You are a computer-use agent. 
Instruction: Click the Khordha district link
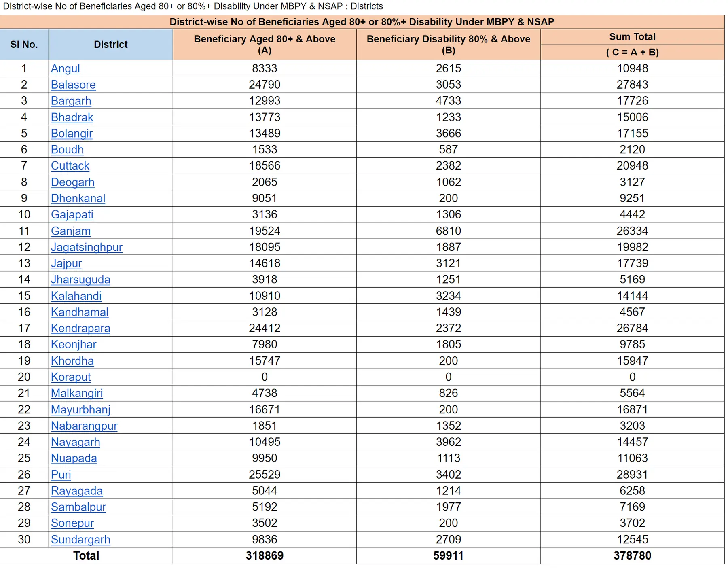point(72,361)
